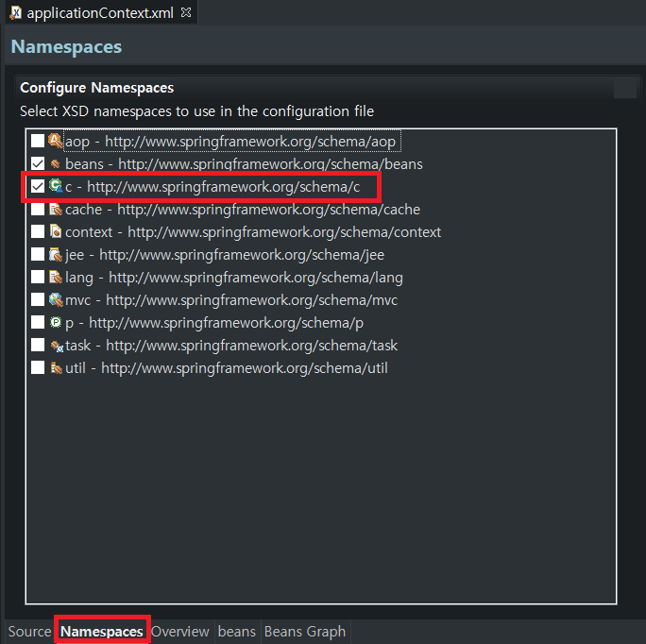The height and width of the screenshot is (644, 646).
Task: Select the beans schema URL row text
Action: coord(244,164)
